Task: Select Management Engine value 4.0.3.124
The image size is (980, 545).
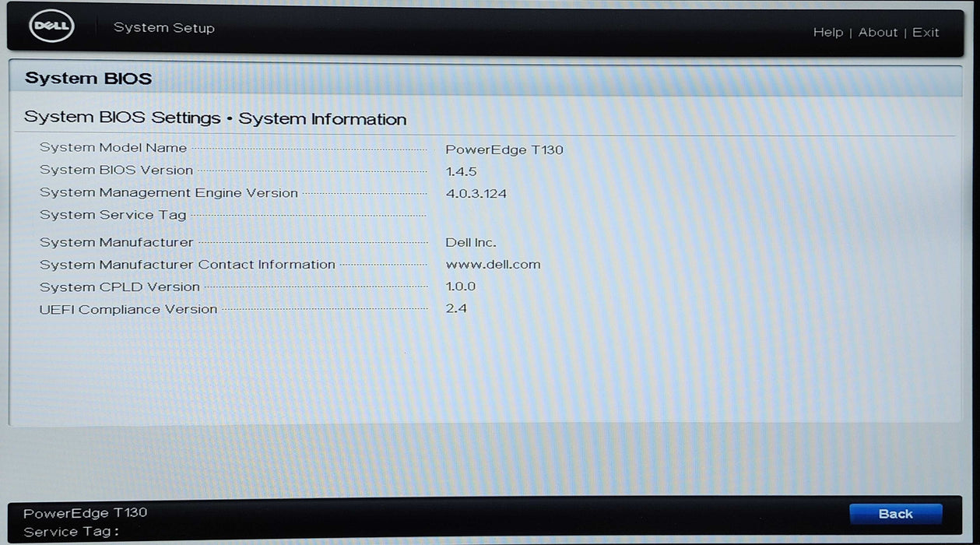Action: (476, 193)
